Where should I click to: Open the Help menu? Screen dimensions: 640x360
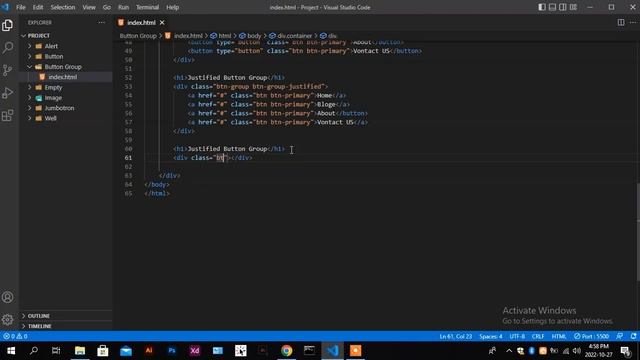[x=173, y=7]
